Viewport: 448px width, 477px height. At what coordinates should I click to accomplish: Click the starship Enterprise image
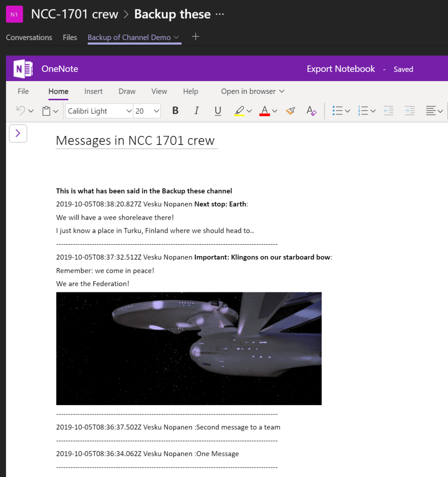tap(189, 348)
